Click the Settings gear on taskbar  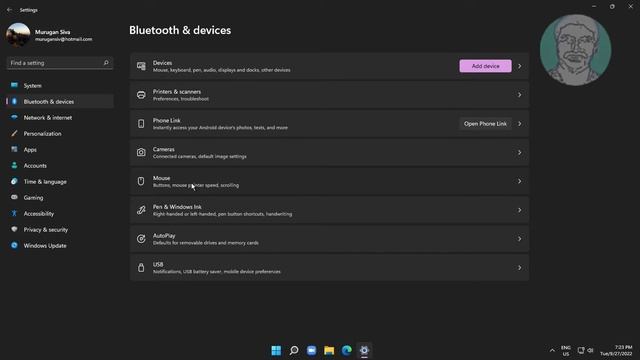[364, 350]
